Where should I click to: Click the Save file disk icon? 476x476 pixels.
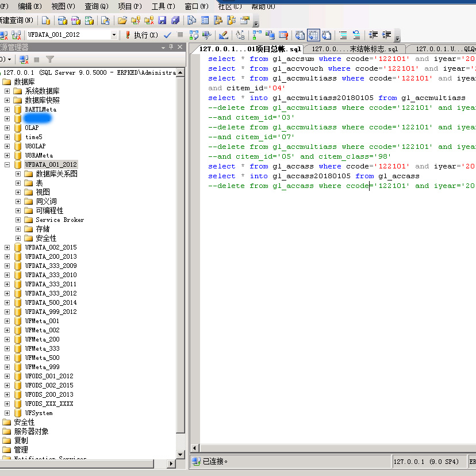pos(162,20)
